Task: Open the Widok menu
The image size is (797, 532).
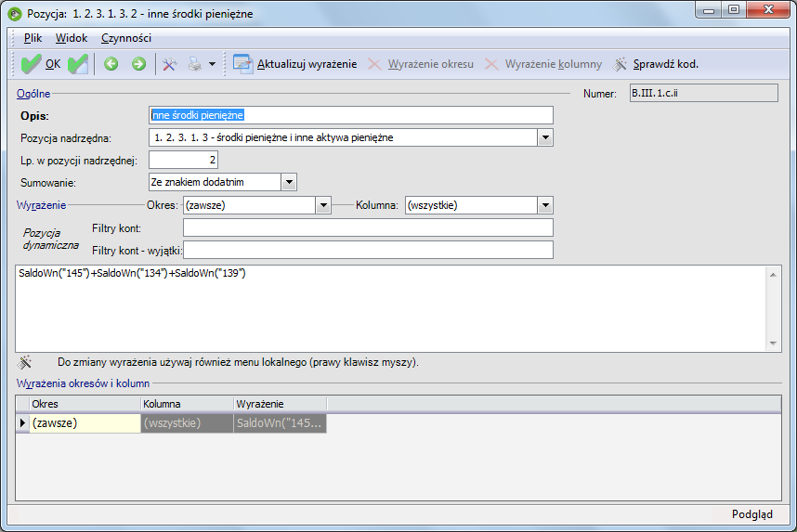Action: point(72,38)
